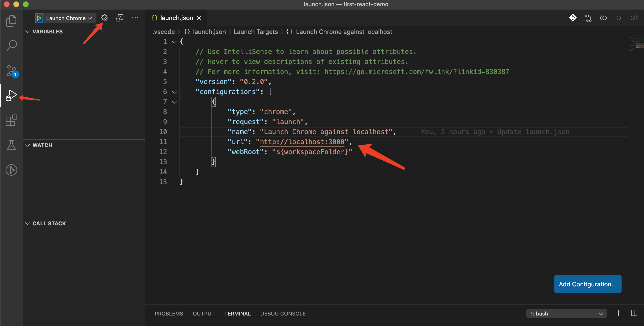Open the Explorer files icon
644x326 pixels.
11,21
